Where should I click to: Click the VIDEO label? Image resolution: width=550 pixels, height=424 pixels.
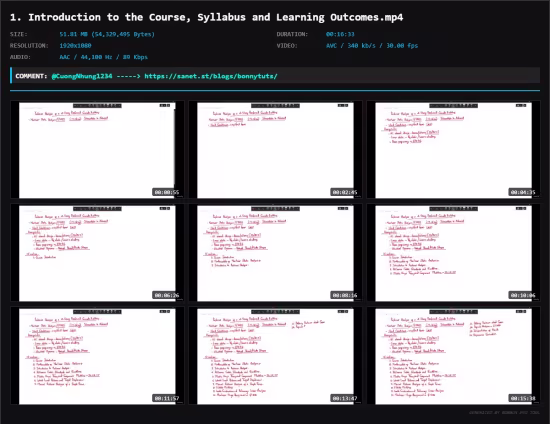[x=287, y=46]
